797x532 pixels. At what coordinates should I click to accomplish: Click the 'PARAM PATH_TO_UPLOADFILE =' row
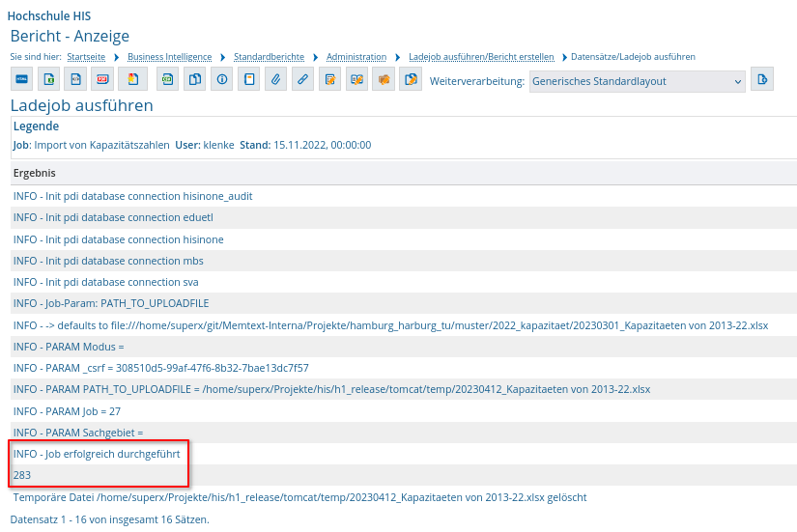[404, 389]
